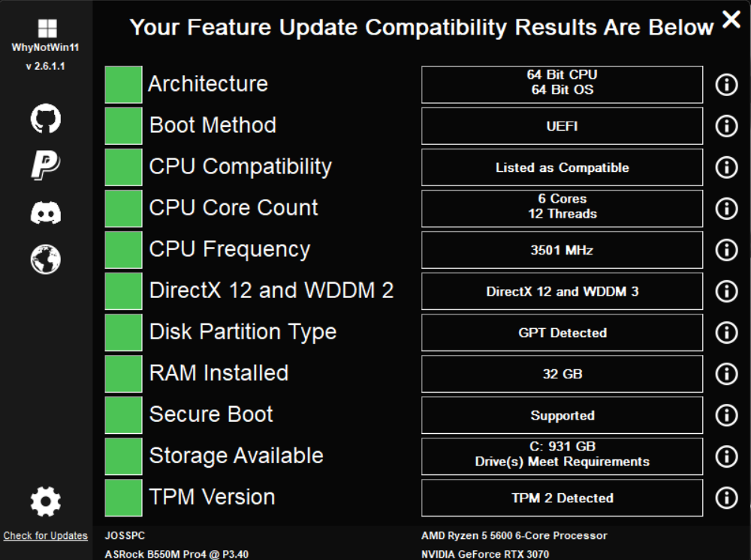Click the green Boot Method status square
The height and width of the screenshot is (560, 751).
124,126
